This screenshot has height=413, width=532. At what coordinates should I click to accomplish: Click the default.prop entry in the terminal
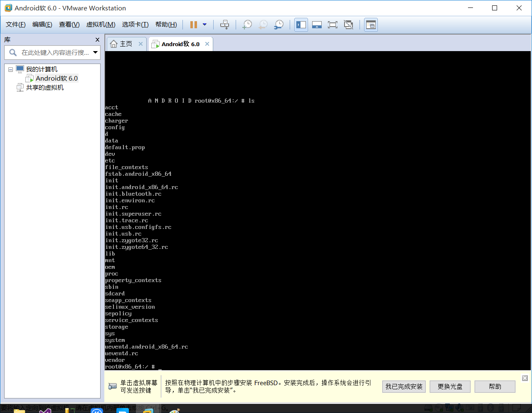pyautogui.click(x=125, y=147)
